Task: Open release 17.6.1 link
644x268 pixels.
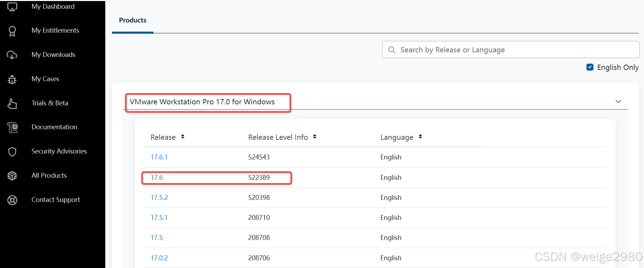Action: coord(159,157)
